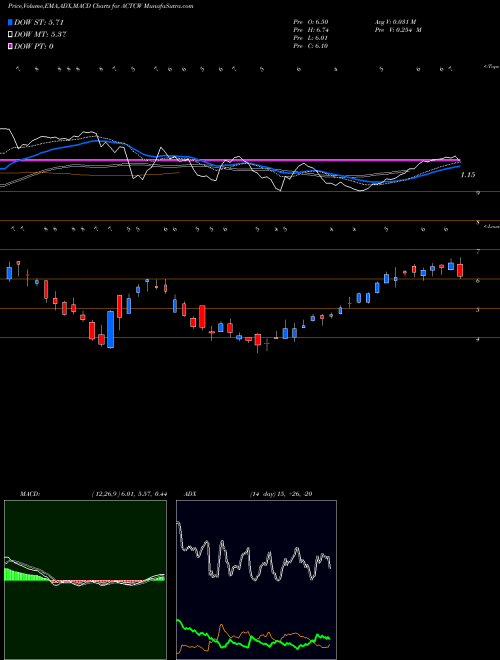Click the 'Pre C: 6.10' value
Image resolution: width=500 pixels, height=660 pixels.
[311, 46]
